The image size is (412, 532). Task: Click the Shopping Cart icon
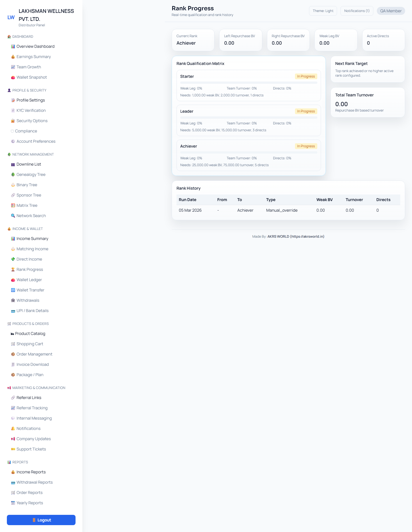[x=13, y=344]
